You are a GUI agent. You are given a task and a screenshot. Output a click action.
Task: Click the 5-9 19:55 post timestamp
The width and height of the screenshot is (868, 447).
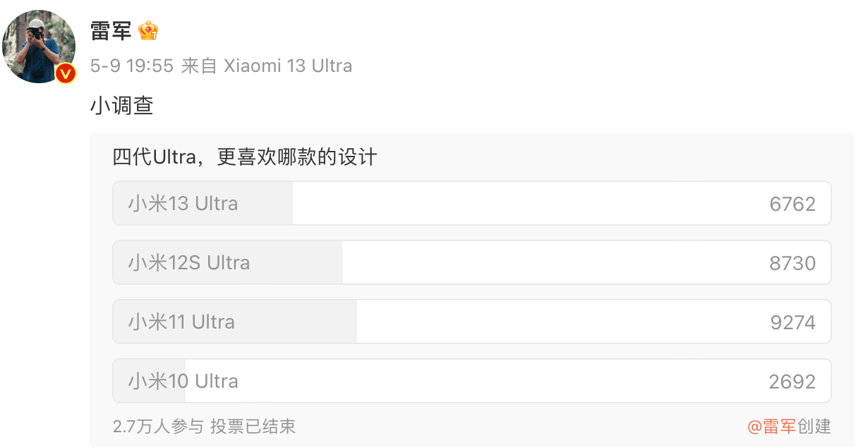coord(132,66)
